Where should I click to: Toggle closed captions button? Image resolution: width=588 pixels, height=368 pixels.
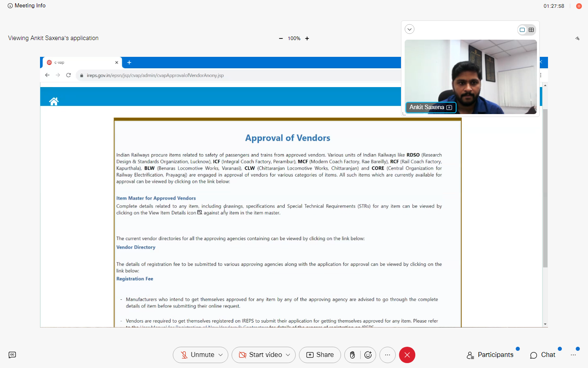tap(12, 355)
